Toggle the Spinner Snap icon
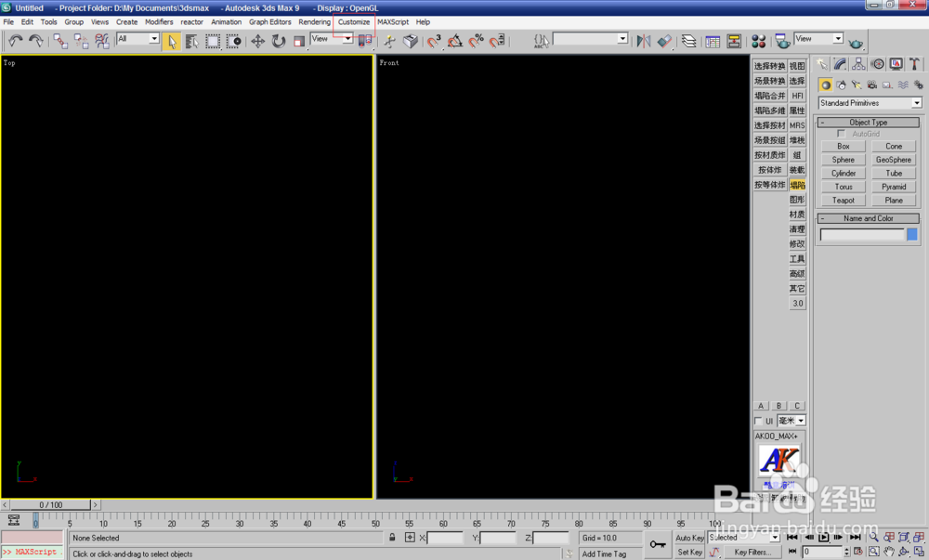 (497, 41)
